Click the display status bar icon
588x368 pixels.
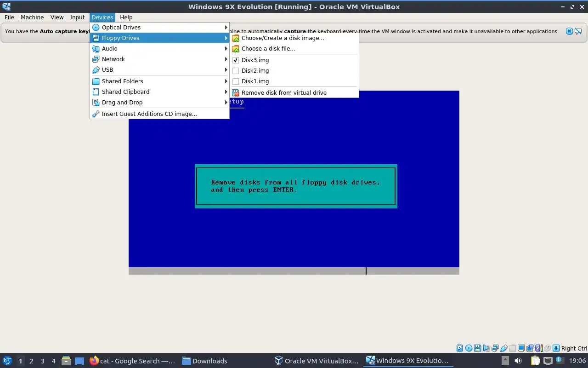pos(521,348)
